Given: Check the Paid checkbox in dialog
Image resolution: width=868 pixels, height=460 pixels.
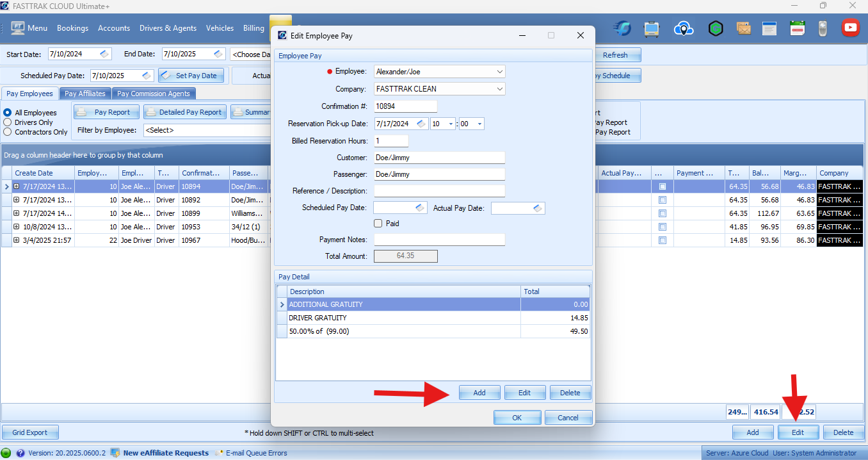Looking at the screenshot, I should pyautogui.click(x=378, y=224).
